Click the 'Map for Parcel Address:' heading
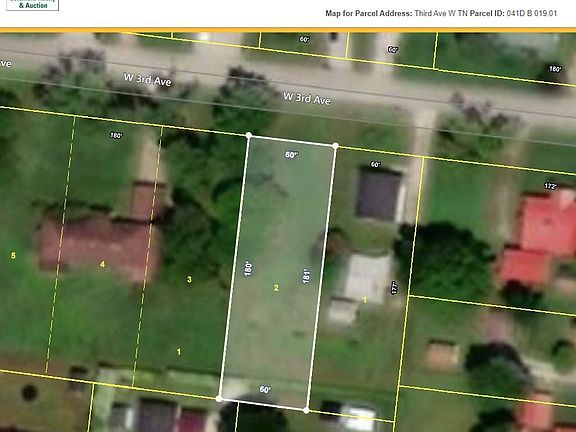 click(x=369, y=13)
